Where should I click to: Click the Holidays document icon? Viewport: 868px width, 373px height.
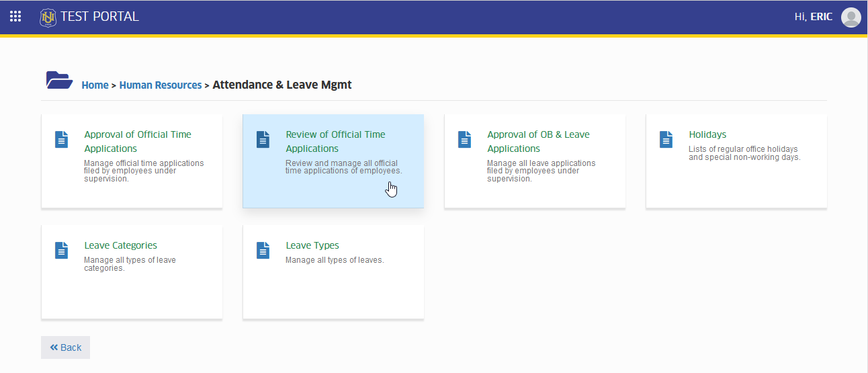pos(666,139)
